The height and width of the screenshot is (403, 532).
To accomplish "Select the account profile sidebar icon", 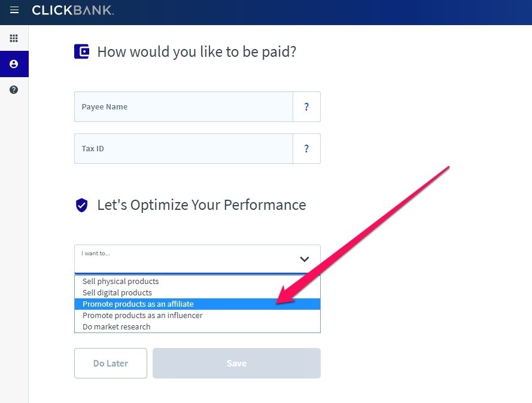I will tap(14, 64).
